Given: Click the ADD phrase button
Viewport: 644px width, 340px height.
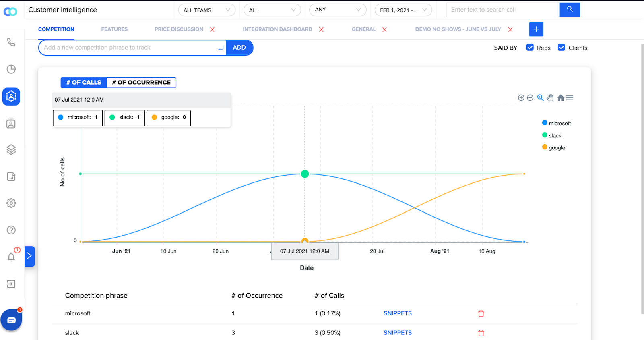Looking at the screenshot, I should click(239, 48).
